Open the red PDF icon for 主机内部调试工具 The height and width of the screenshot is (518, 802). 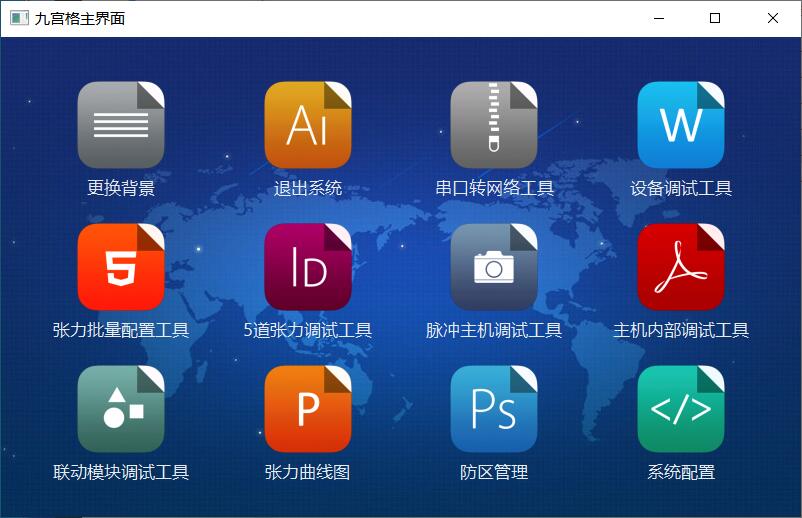(x=681, y=267)
